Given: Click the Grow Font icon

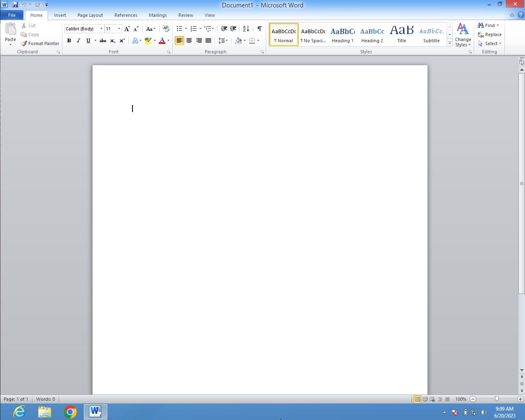Looking at the screenshot, I should click(x=127, y=29).
